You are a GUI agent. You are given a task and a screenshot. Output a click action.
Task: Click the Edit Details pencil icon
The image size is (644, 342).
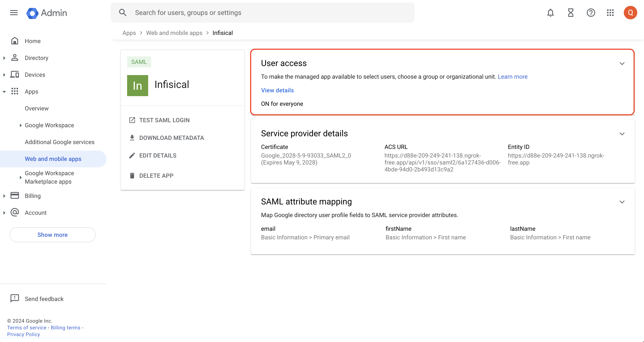[132, 155]
